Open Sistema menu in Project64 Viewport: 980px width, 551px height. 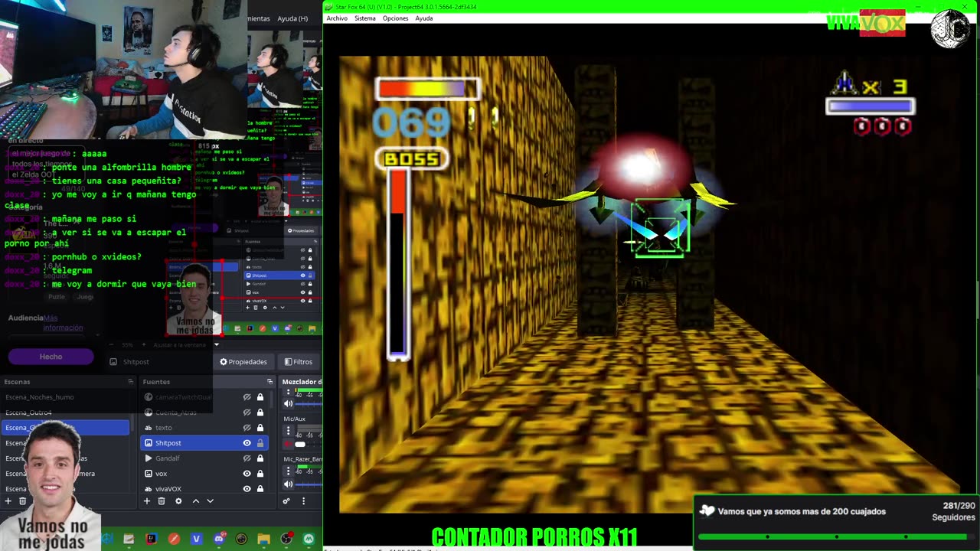pyautogui.click(x=365, y=18)
